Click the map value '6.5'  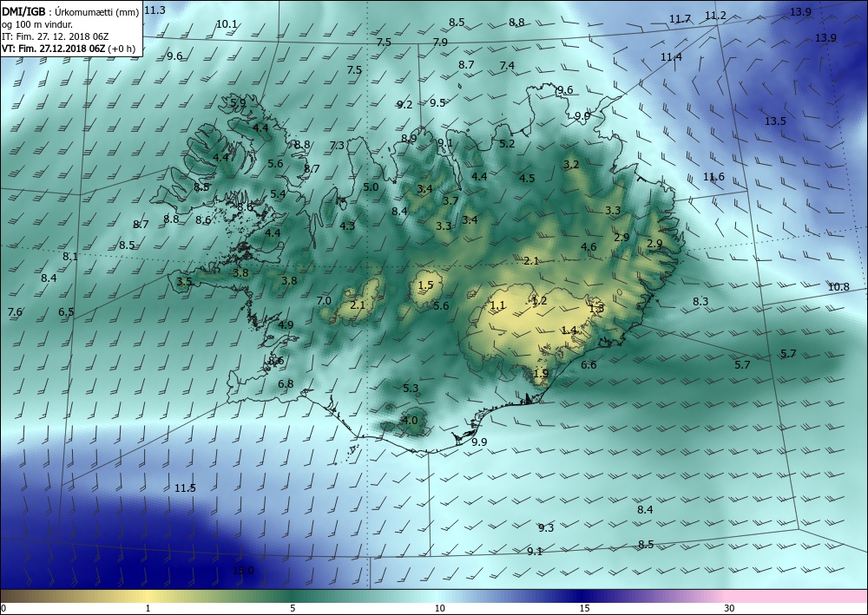click(x=66, y=312)
